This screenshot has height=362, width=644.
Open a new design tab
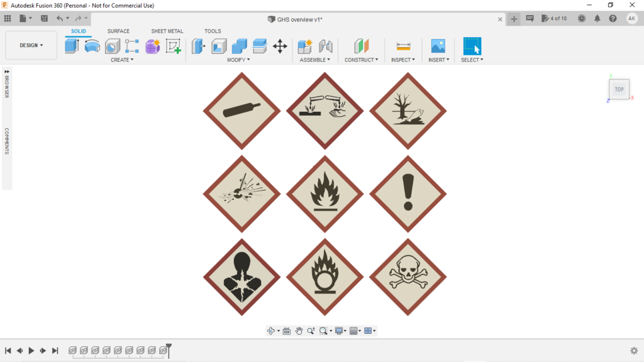pos(514,19)
